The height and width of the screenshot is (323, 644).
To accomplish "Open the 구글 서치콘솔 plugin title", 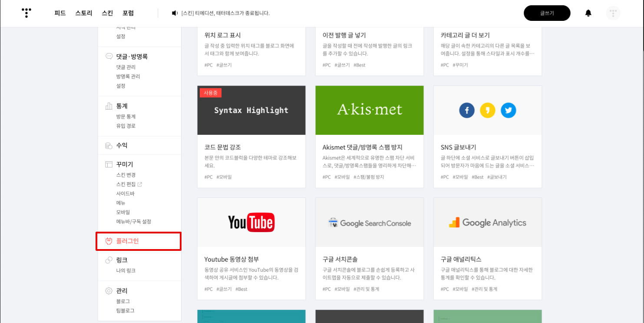I will (340, 260).
